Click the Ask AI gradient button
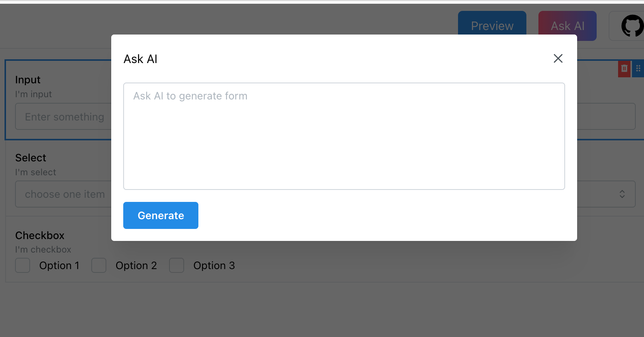The width and height of the screenshot is (644, 337). (567, 23)
